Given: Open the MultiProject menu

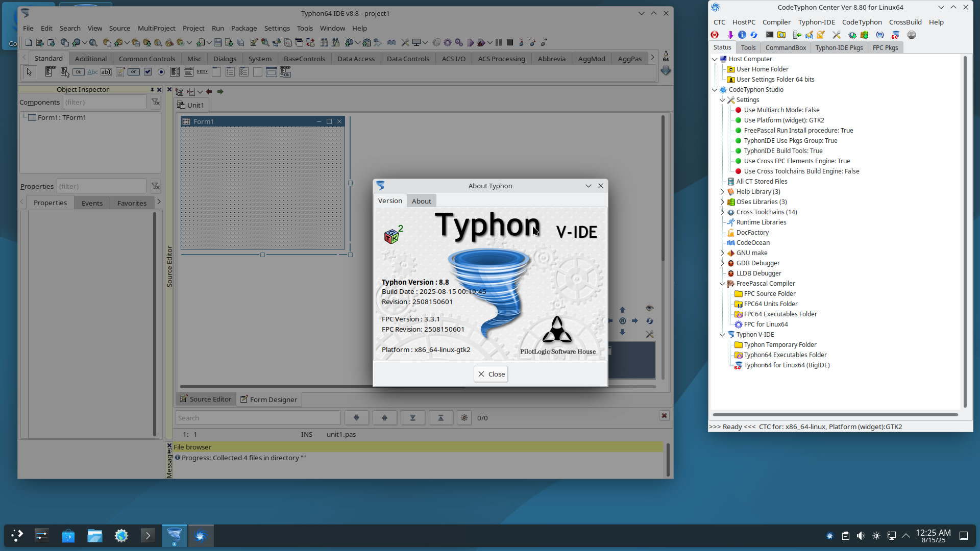Looking at the screenshot, I should 156,28.
